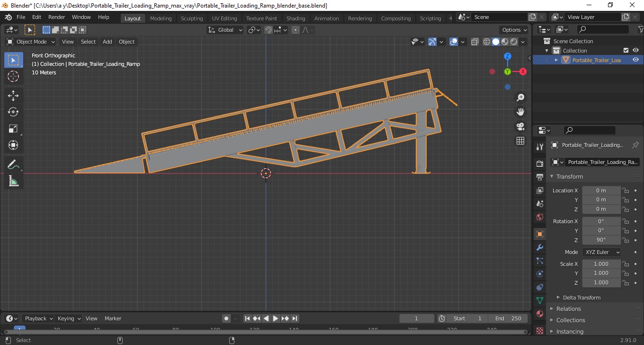Open the Scene properties tab
Image resolution: width=644 pixels, height=345 pixels.
(x=540, y=204)
